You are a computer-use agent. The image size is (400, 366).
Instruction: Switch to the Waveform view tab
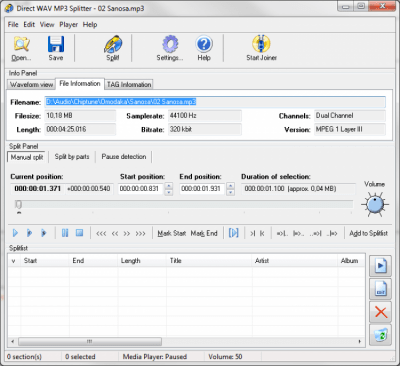coord(31,84)
